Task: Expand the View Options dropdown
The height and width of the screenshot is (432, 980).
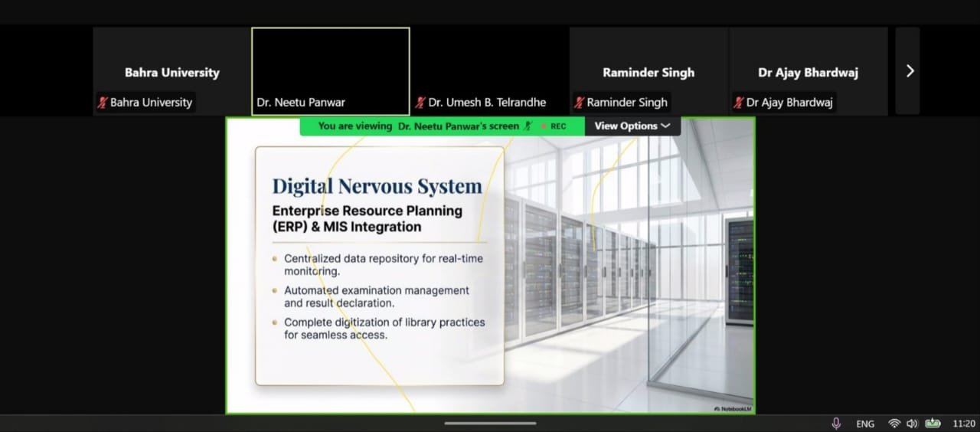Action: click(x=632, y=126)
